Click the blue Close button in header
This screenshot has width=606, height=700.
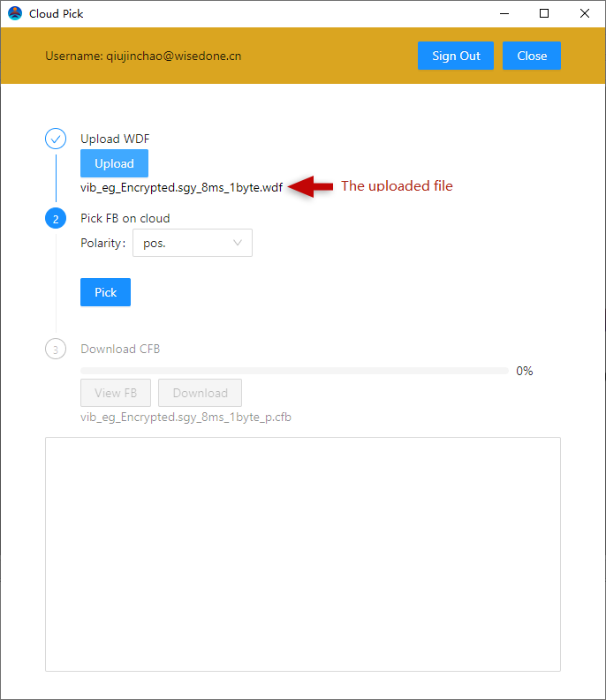coord(532,56)
